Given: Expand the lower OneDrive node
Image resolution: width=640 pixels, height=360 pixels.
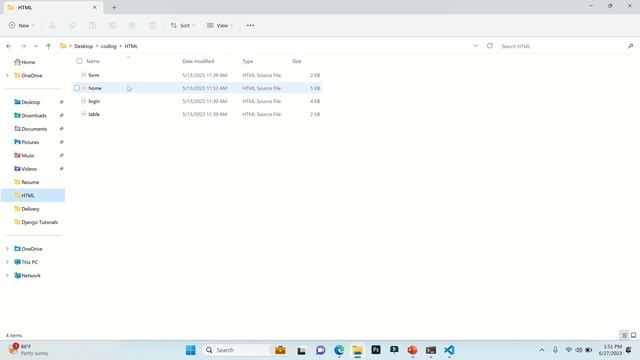Looking at the screenshot, I should 7,249.
